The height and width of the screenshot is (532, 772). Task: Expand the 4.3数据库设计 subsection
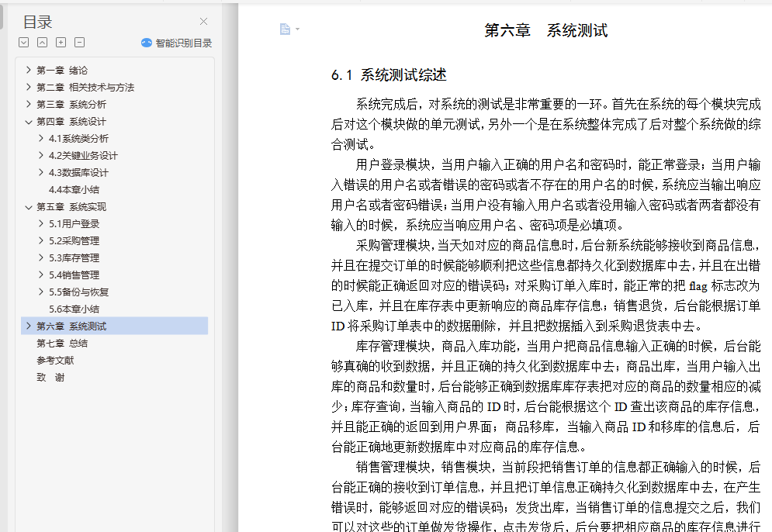tap(41, 172)
